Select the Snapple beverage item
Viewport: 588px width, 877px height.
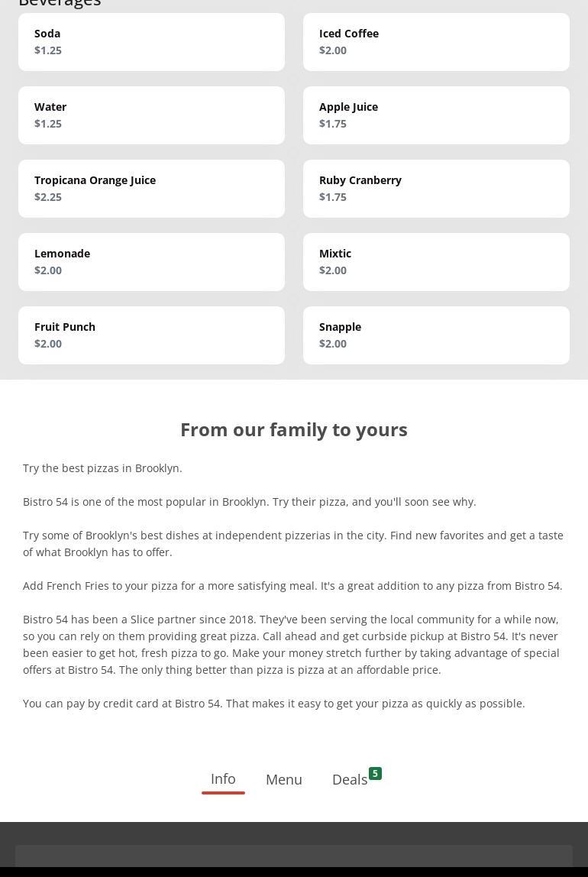click(x=436, y=335)
